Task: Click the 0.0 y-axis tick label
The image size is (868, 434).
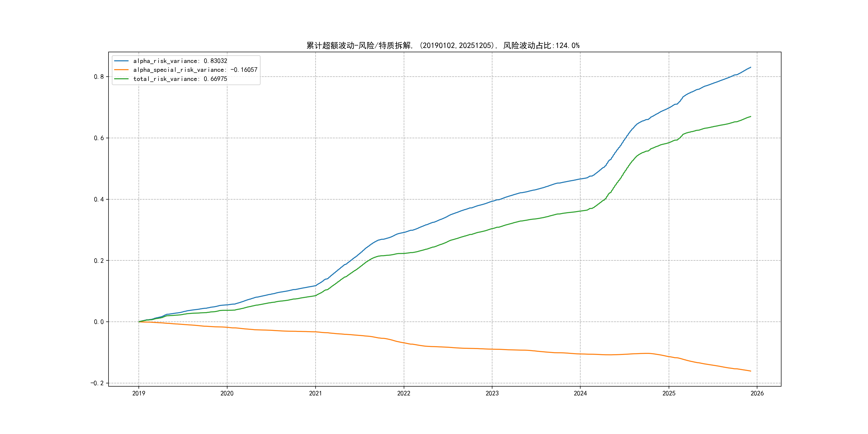Action: 99,322
